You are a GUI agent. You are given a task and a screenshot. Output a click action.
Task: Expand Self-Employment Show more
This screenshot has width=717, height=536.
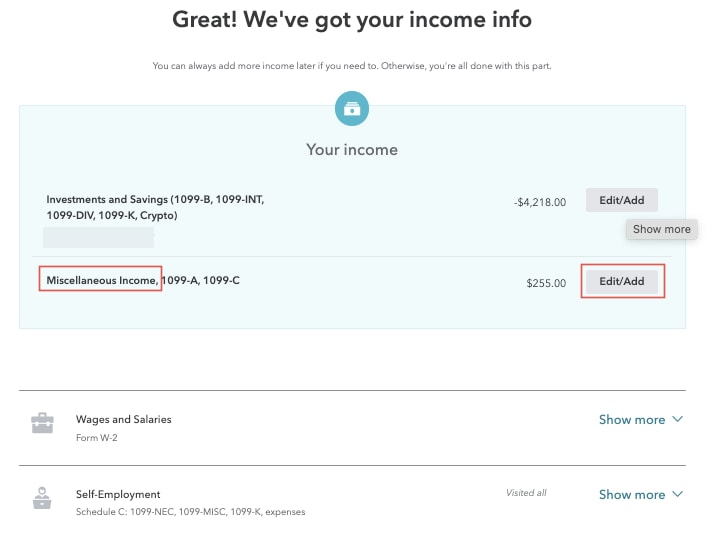[x=632, y=494]
